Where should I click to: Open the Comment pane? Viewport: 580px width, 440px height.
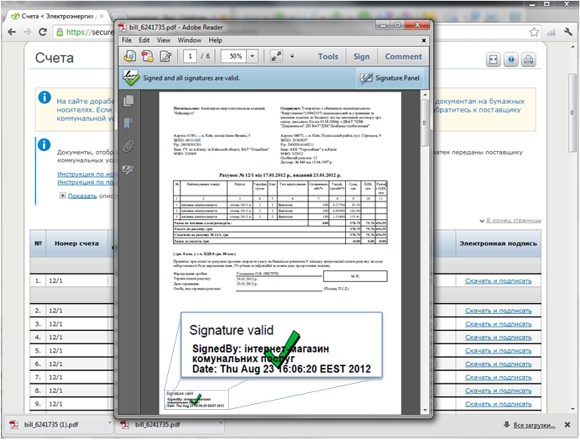403,57
